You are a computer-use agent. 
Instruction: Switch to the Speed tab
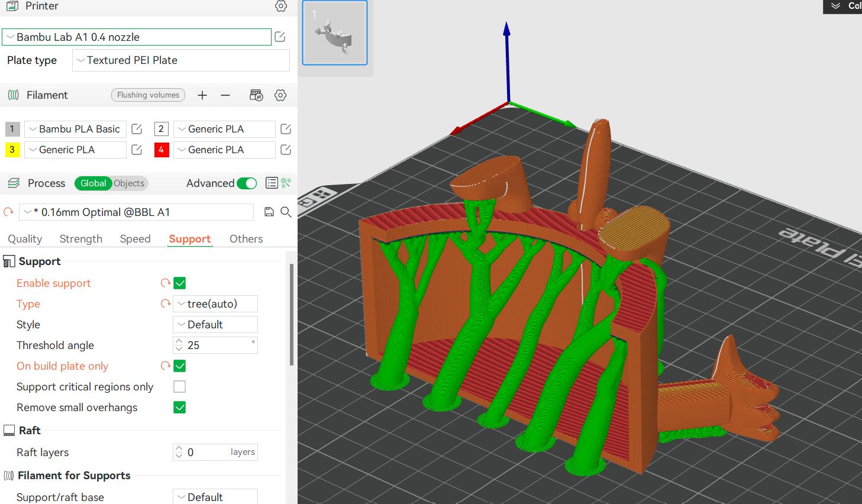coord(135,239)
